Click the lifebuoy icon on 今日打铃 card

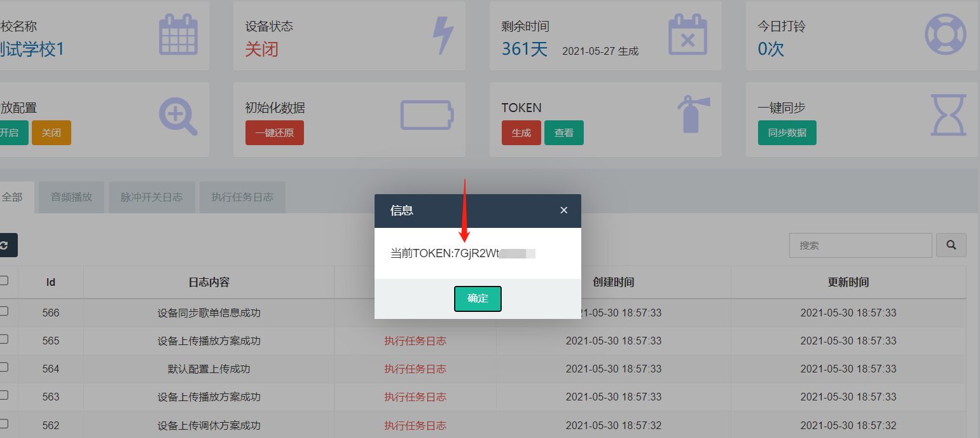945,34
